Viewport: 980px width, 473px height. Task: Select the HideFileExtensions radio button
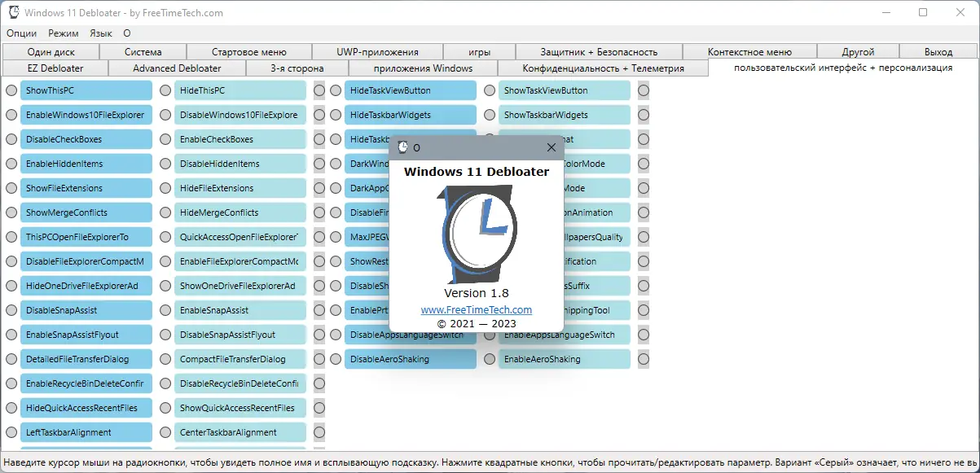coord(165,188)
